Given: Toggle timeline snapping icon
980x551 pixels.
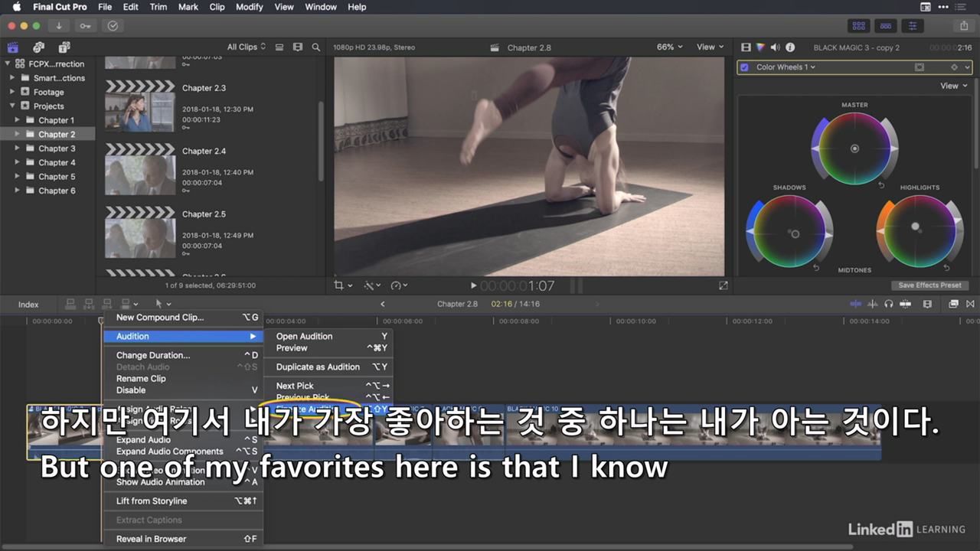Looking at the screenshot, I should [x=906, y=305].
